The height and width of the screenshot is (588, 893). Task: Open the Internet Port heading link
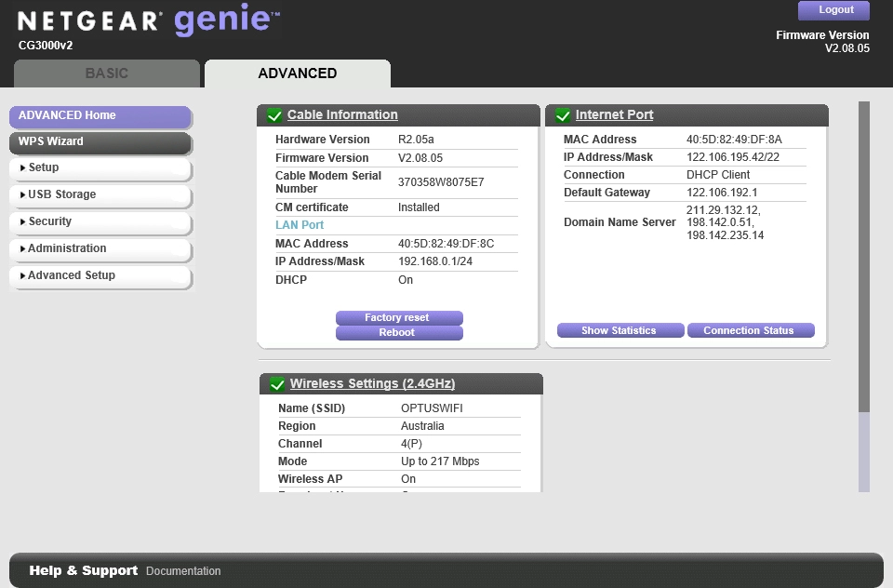614,114
